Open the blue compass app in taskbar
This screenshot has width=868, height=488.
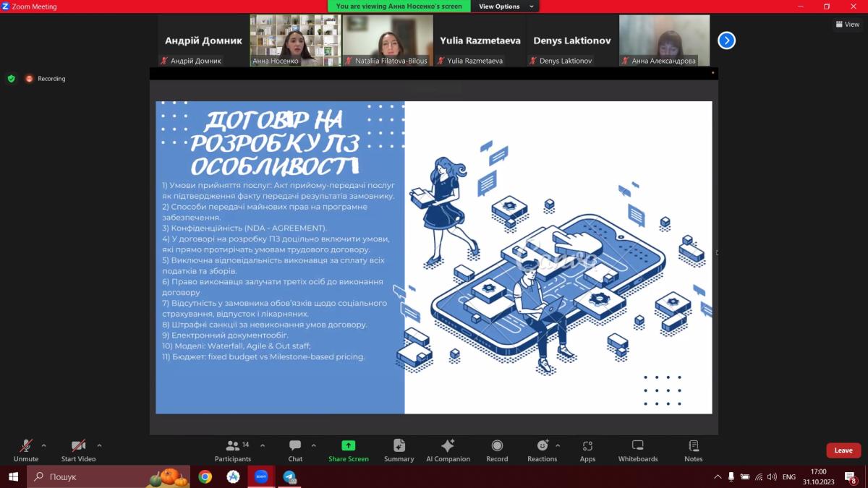coord(233,477)
